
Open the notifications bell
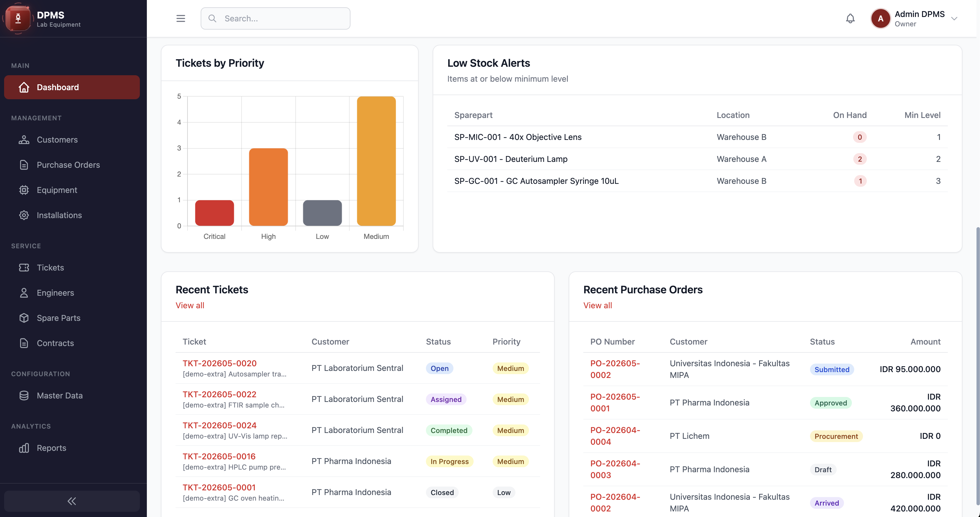tap(850, 18)
